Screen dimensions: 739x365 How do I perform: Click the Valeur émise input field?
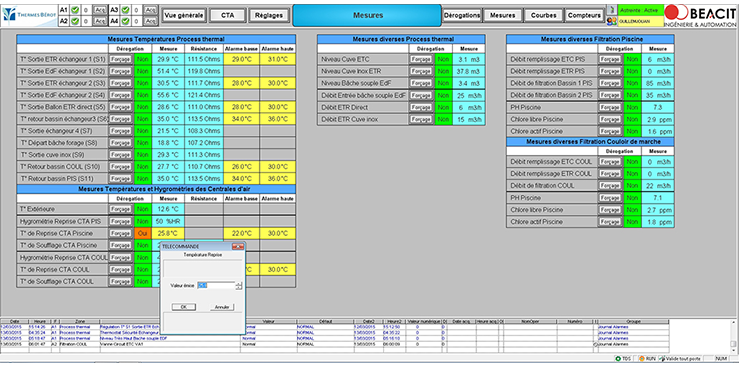(216, 285)
